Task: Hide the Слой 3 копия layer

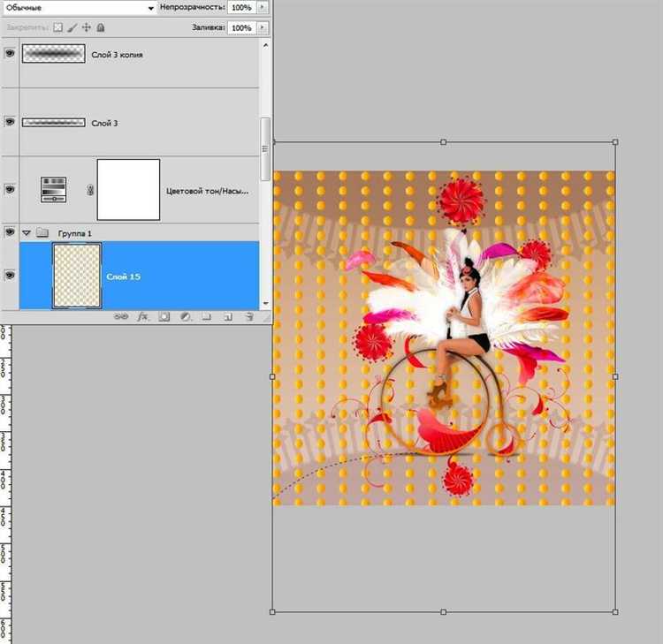Action: [10, 53]
